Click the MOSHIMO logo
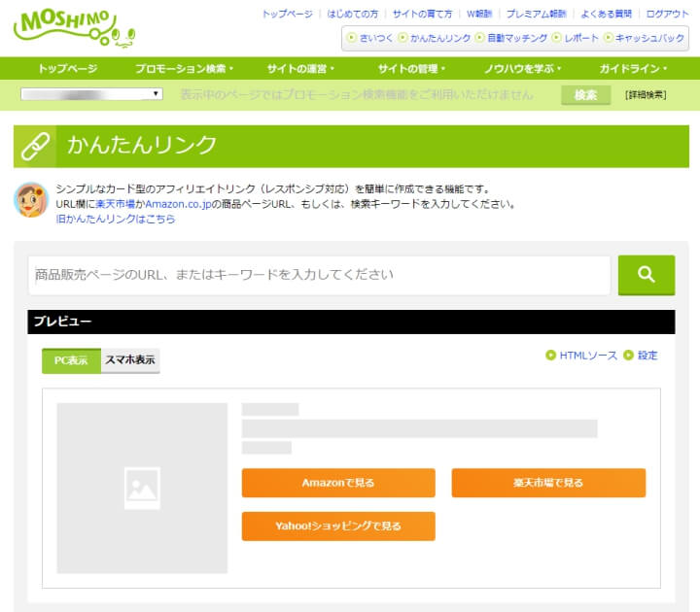Viewport: 700px width, 612px height. pos(75,28)
